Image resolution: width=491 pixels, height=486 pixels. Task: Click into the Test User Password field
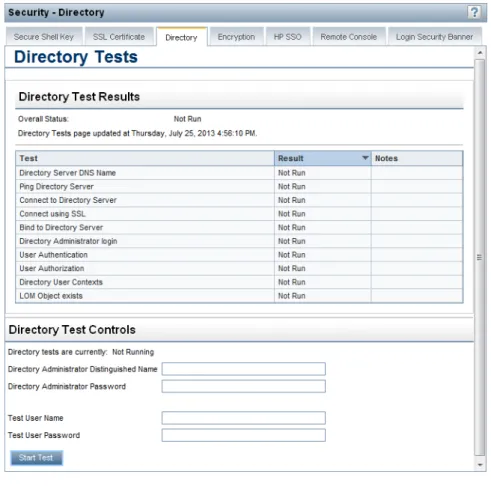pos(244,435)
